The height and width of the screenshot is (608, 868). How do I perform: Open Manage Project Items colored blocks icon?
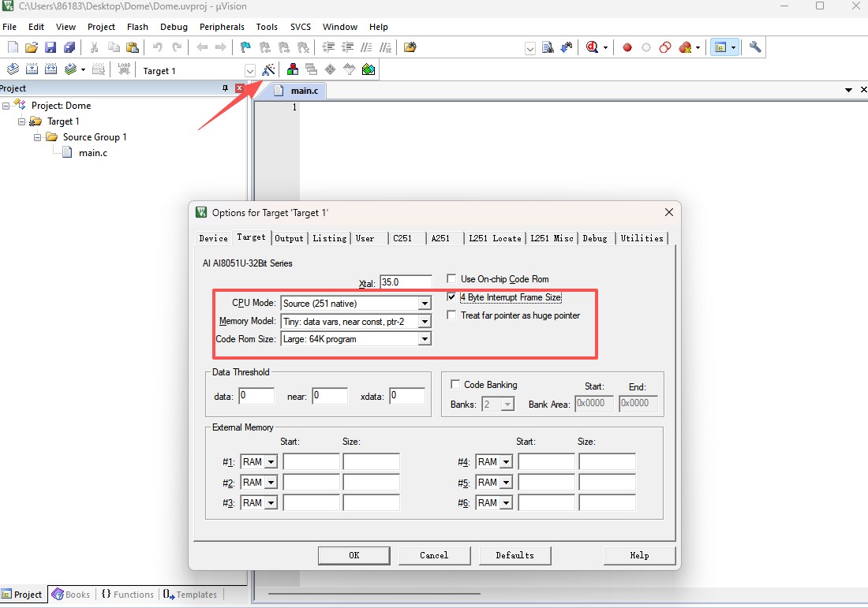tap(293, 70)
